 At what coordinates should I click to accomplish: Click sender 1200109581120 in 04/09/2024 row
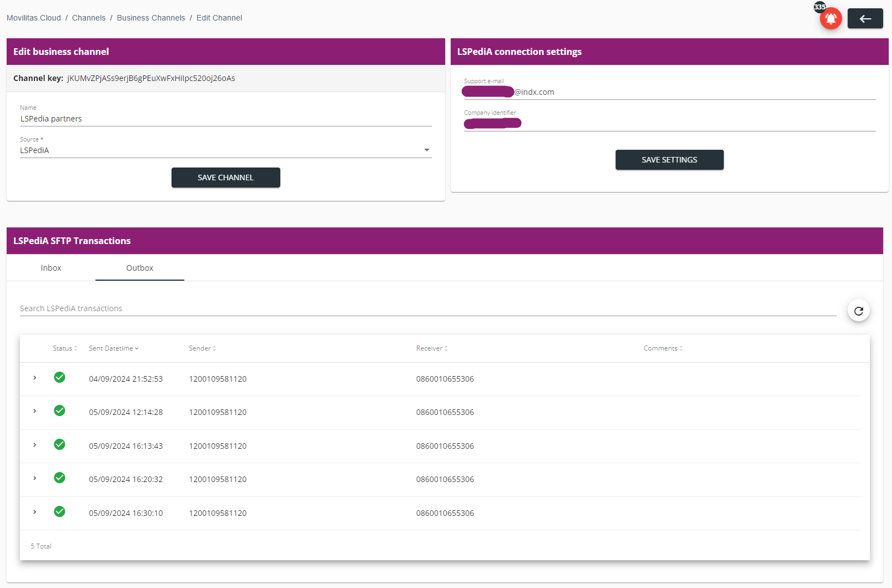pos(218,379)
